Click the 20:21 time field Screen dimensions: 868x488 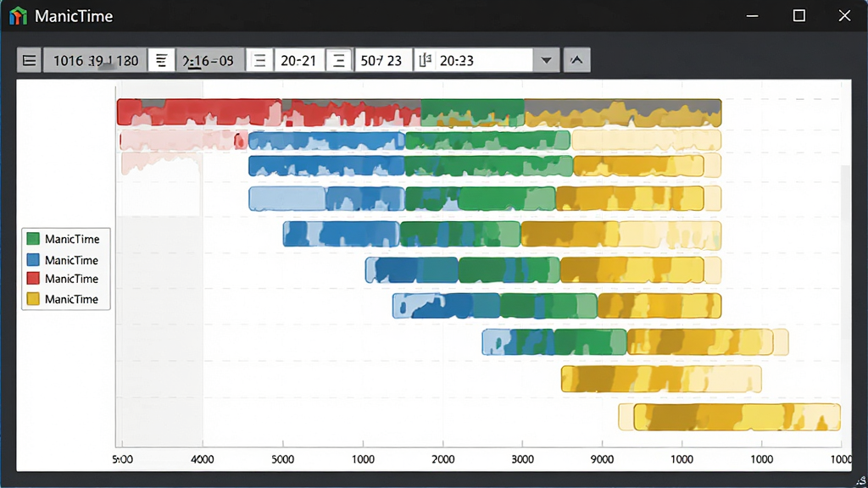tap(299, 60)
